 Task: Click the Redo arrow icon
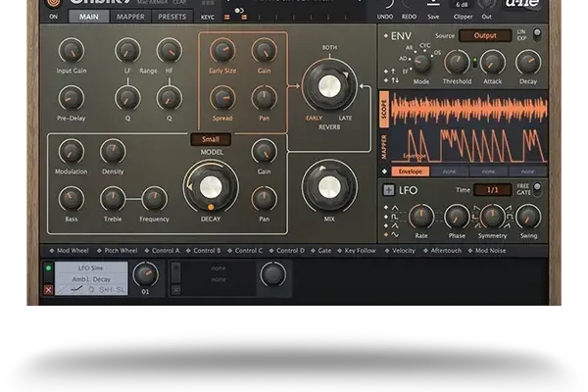[x=408, y=5]
